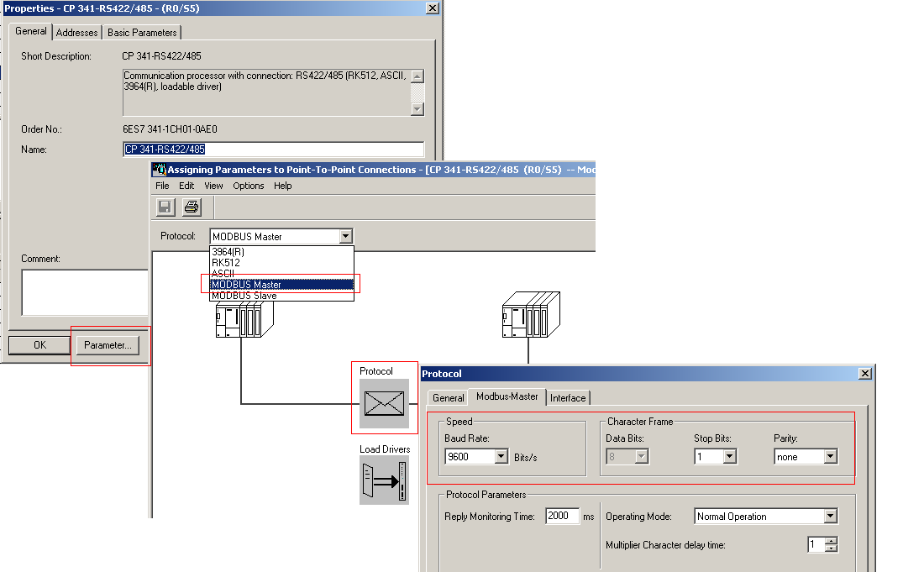Open the Options menu

coord(248,186)
